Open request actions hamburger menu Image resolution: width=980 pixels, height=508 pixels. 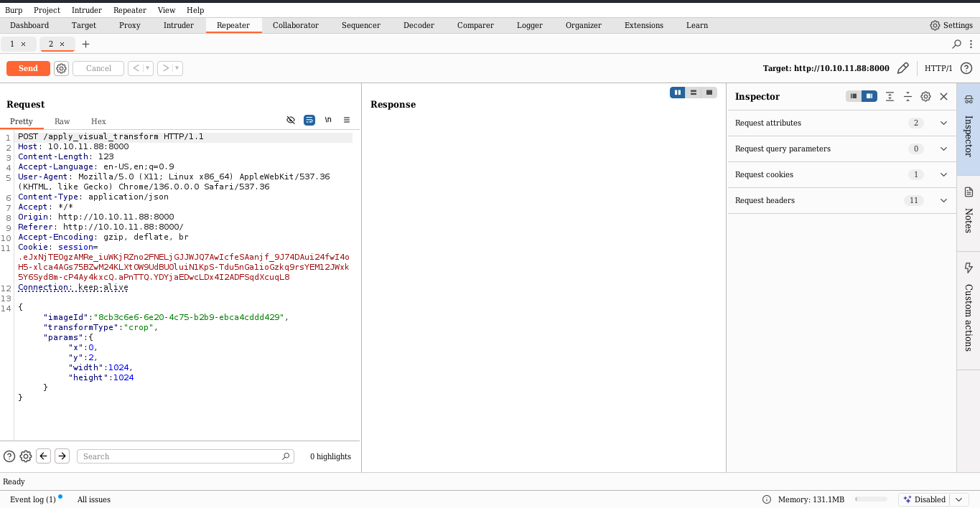tap(347, 121)
